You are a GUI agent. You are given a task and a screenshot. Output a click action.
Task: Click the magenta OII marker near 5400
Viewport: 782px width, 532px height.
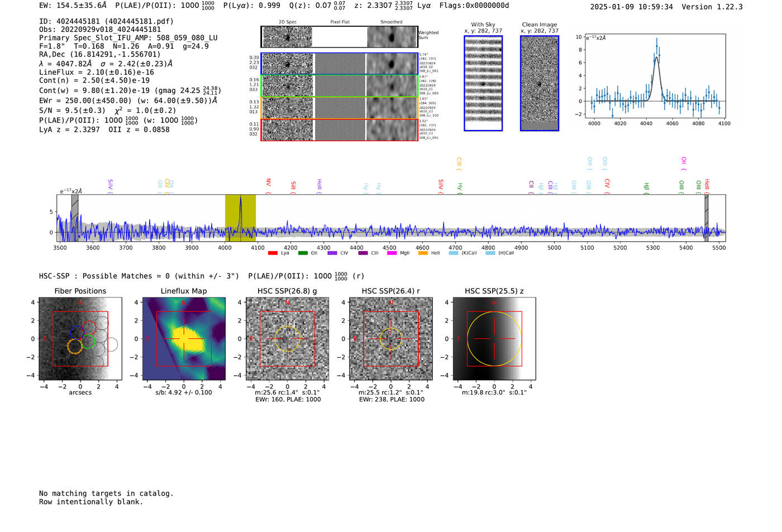click(684, 164)
